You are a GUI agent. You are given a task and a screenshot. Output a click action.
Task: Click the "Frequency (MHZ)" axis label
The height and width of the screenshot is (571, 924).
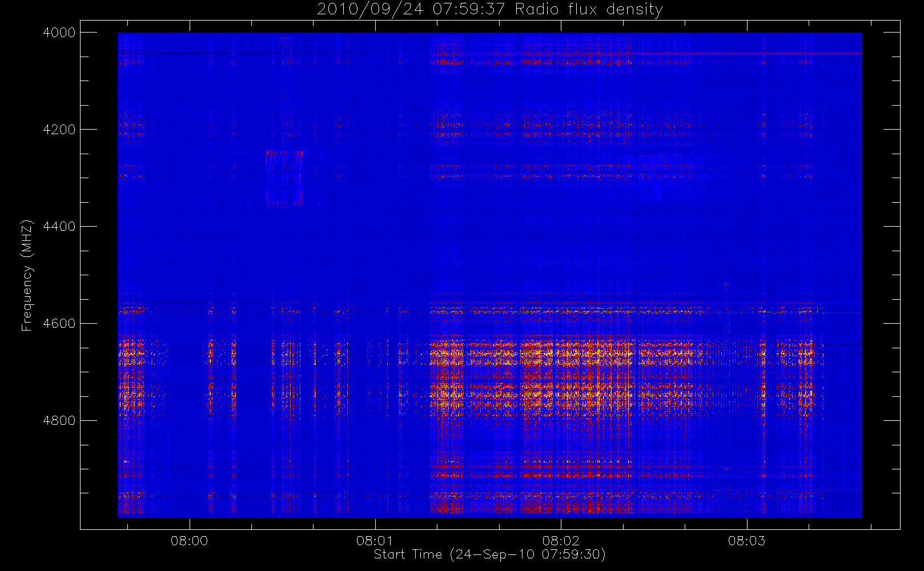coord(27,276)
